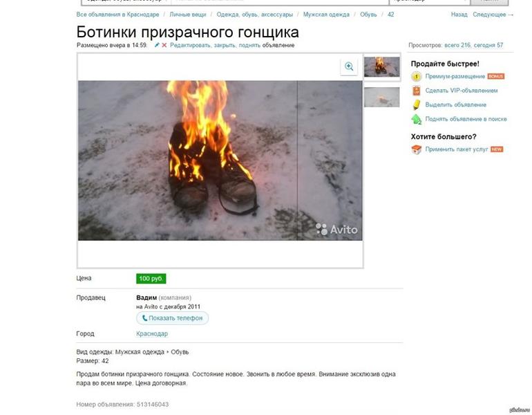This screenshot has width=532, height=415.
Task: Click the green up-arrow boost icon
Action: pyautogui.click(x=417, y=119)
